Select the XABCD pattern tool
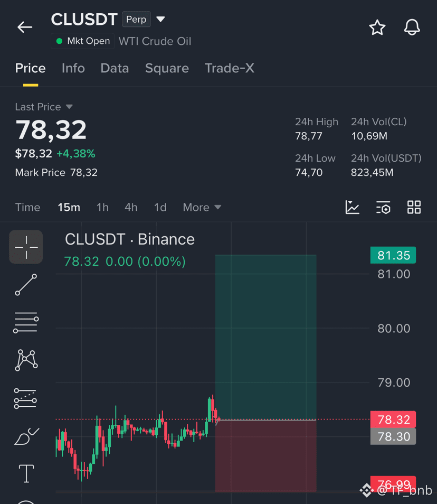This screenshot has height=504, width=437. tap(26, 360)
